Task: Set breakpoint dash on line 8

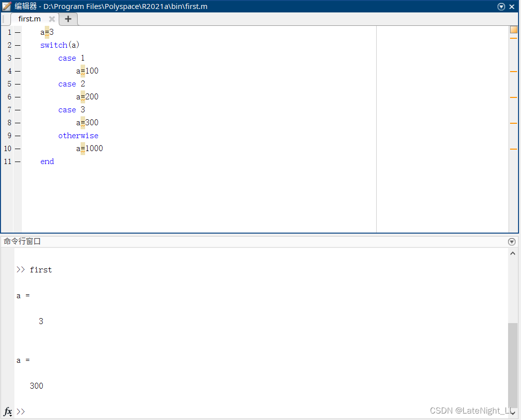Action: 17,123
